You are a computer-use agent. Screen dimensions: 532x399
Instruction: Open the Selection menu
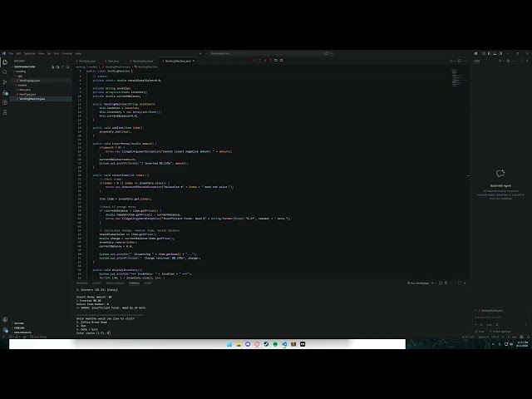(x=30, y=53)
